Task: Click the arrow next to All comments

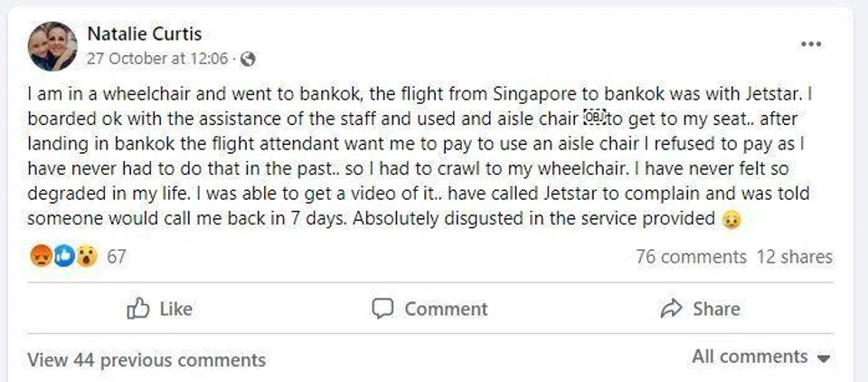Action: (823, 358)
